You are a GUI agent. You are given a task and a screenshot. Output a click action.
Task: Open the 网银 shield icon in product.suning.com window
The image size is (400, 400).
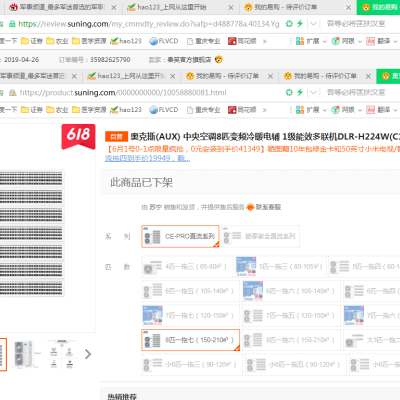click(x=335, y=110)
